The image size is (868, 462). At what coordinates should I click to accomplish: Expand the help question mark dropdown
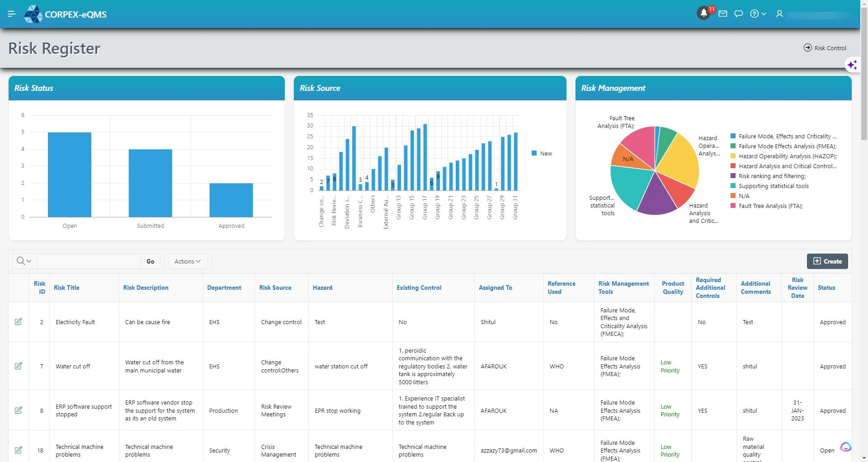(758, 14)
